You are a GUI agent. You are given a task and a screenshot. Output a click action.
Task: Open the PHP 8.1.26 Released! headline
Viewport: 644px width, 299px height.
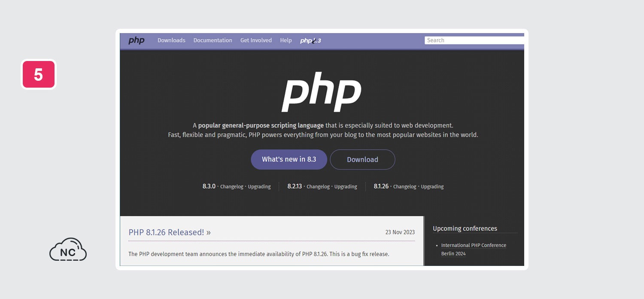(x=170, y=232)
